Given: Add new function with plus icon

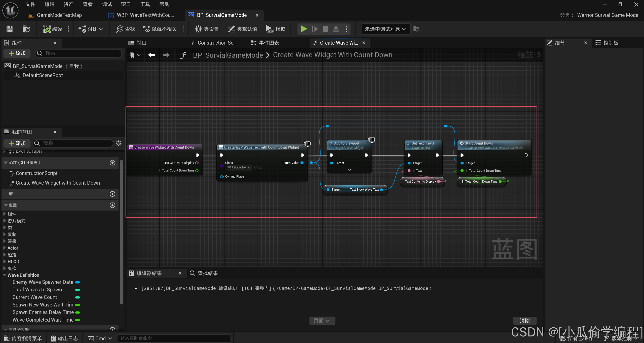Looking at the screenshot, I should (112, 163).
